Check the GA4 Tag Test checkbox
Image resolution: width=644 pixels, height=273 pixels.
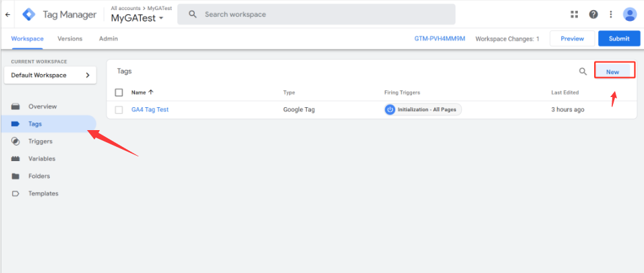119,110
